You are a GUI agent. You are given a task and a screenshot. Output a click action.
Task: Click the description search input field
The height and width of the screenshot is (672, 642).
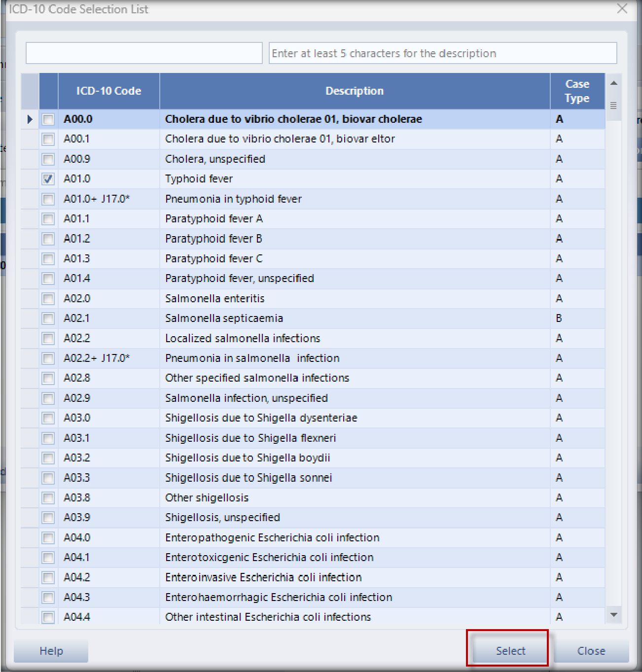443,53
